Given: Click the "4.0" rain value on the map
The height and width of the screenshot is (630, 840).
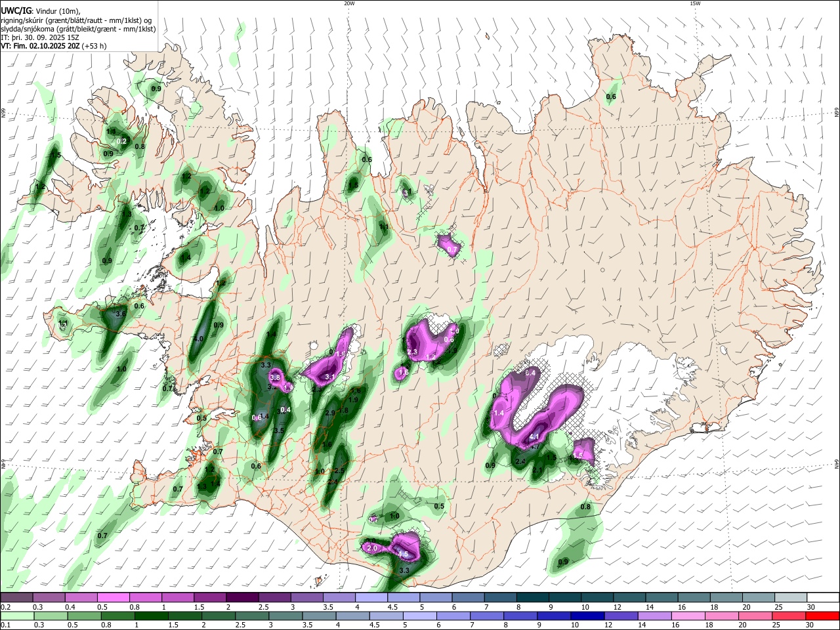Looking at the screenshot, I should coord(198,339).
